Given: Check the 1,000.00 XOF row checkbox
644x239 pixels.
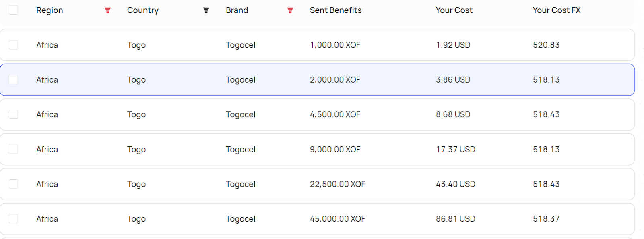Looking at the screenshot, I should 13,45.
